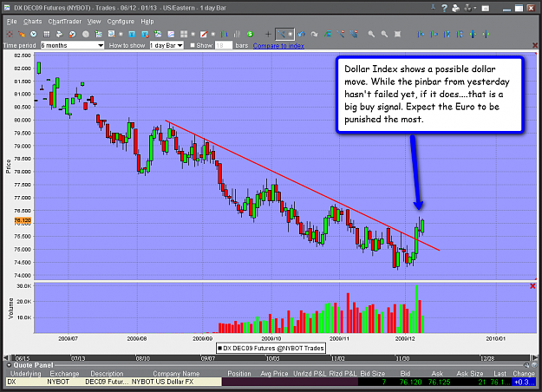Click the highlighted 76.120 price axis label
The width and height of the screenshot is (542, 392).
point(23,220)
